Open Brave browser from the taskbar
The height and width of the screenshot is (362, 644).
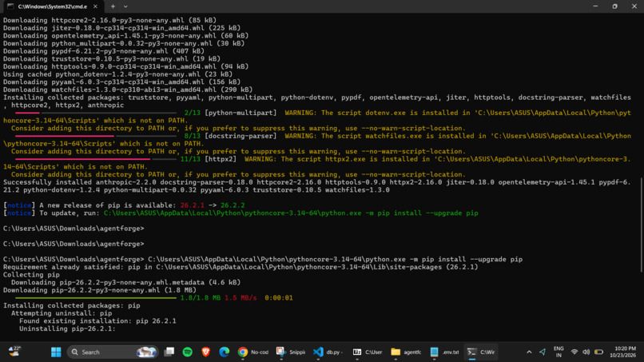pyautogui.click(x=206, y=352)
